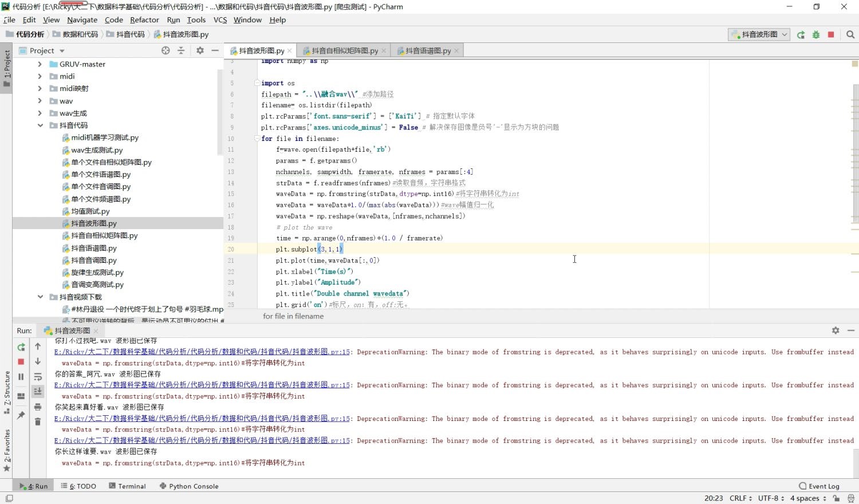Collapse the 抖音视频下载 folder
This screenshot has height=504, width=859.
(x=40, y=297)
